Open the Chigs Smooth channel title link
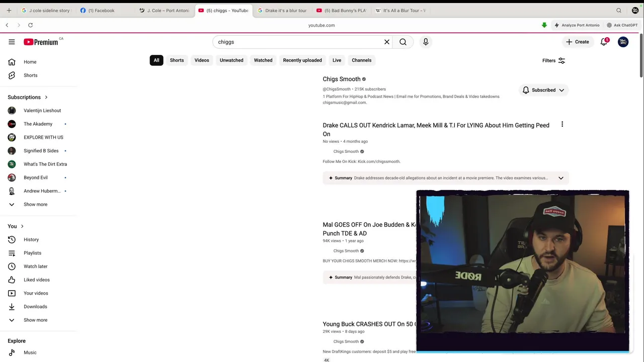 click(342, 79)
